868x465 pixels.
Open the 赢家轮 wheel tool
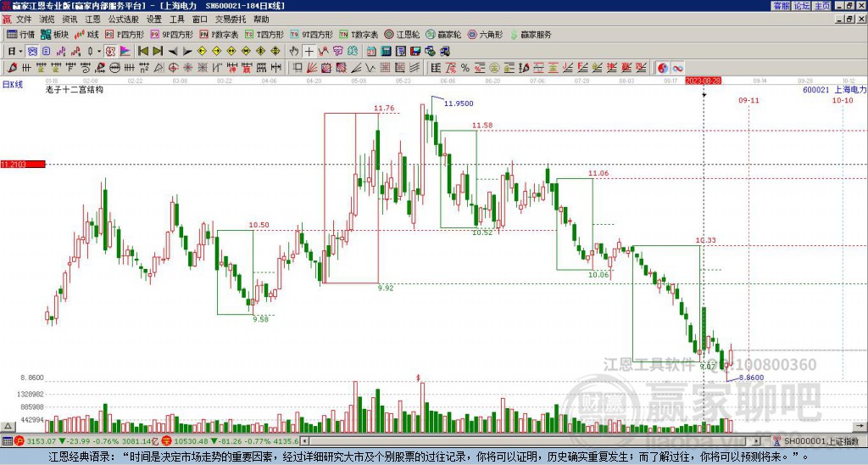(x=443, y=34)
